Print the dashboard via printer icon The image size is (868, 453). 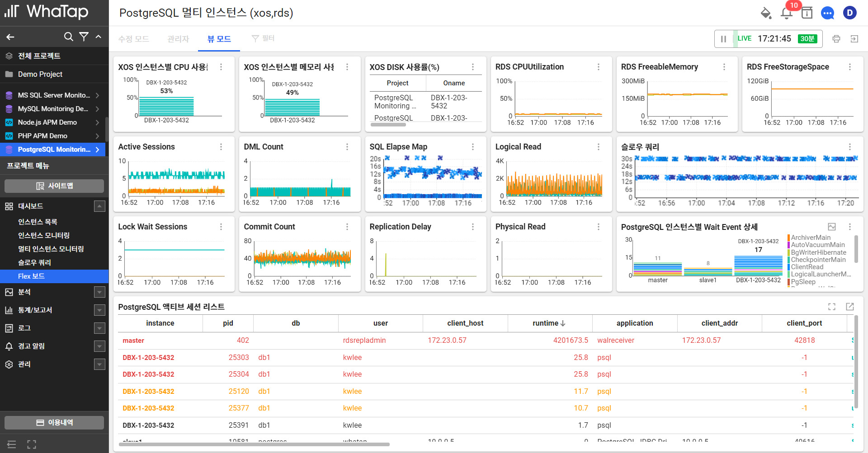coord(836,39)
